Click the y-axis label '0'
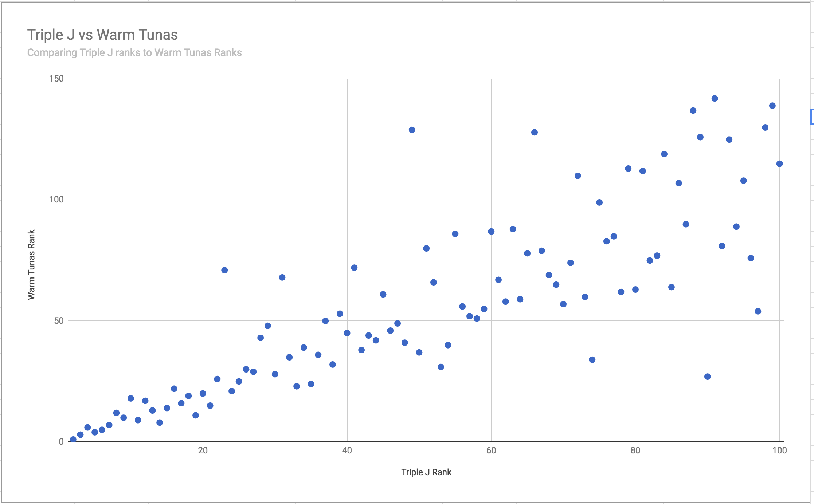The width and height of the screenshot is (814, 504). (61, 442)
